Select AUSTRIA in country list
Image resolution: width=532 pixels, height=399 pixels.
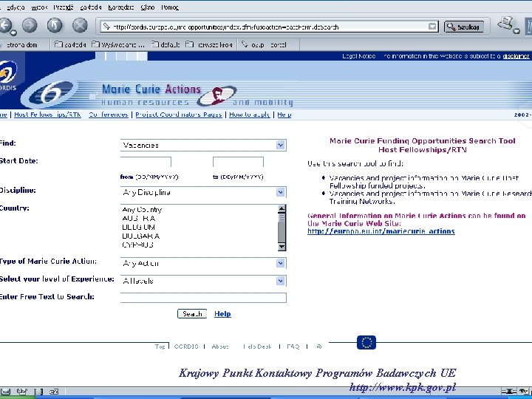pos(139,219)
